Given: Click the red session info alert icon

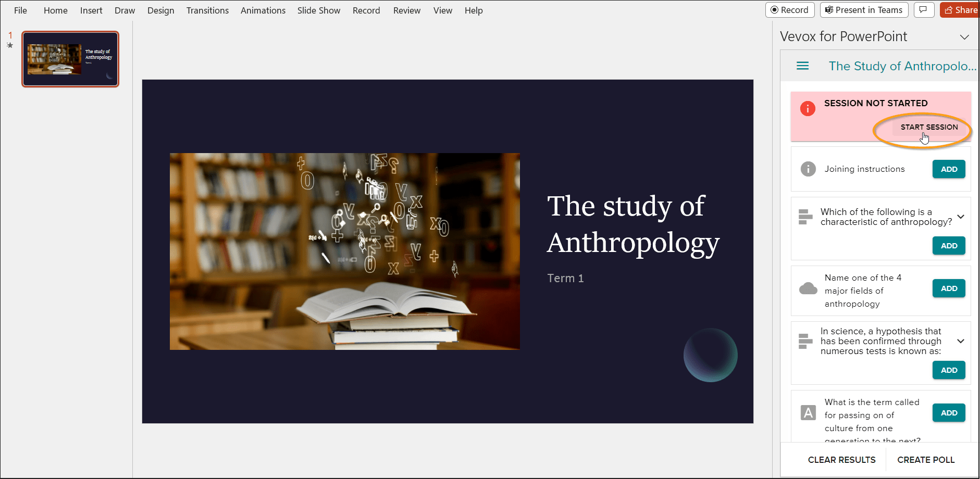Looking at the screenshot, I should pos(808,108).
